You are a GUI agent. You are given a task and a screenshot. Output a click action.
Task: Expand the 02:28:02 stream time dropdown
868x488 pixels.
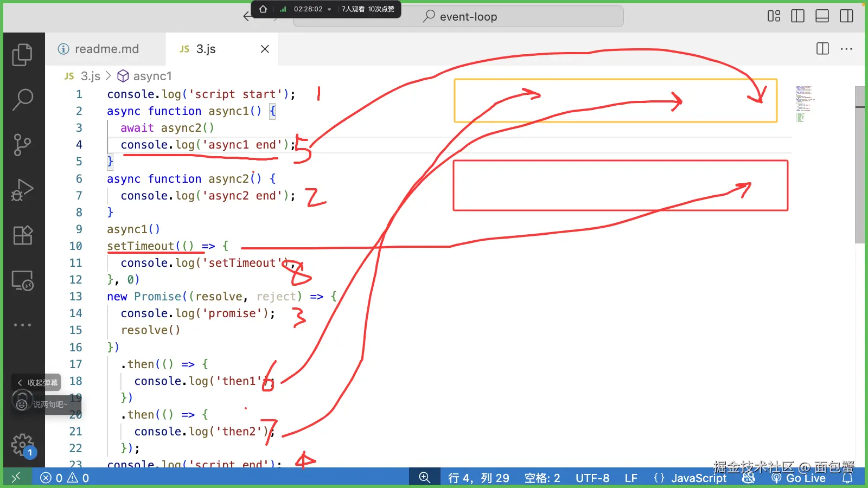(x=329, y=9)
